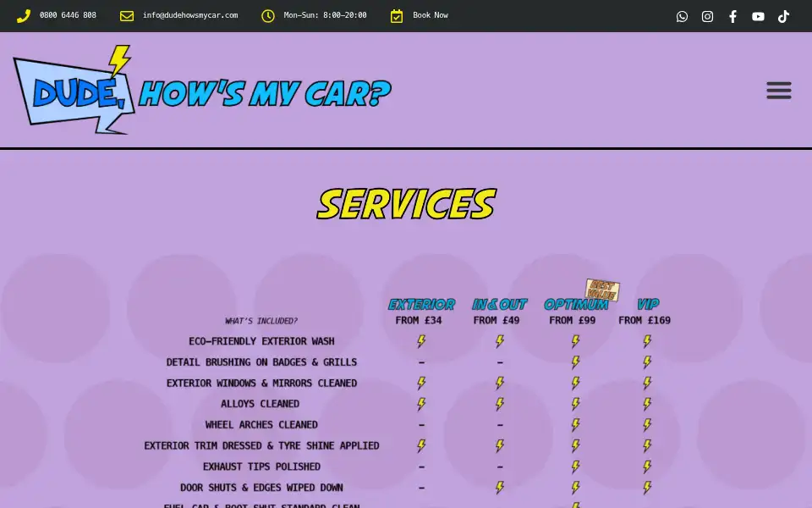Open the YouTube social link
The height and width of the screenshot is (508, 812).
pyautogui.click(x=758, y=17)
